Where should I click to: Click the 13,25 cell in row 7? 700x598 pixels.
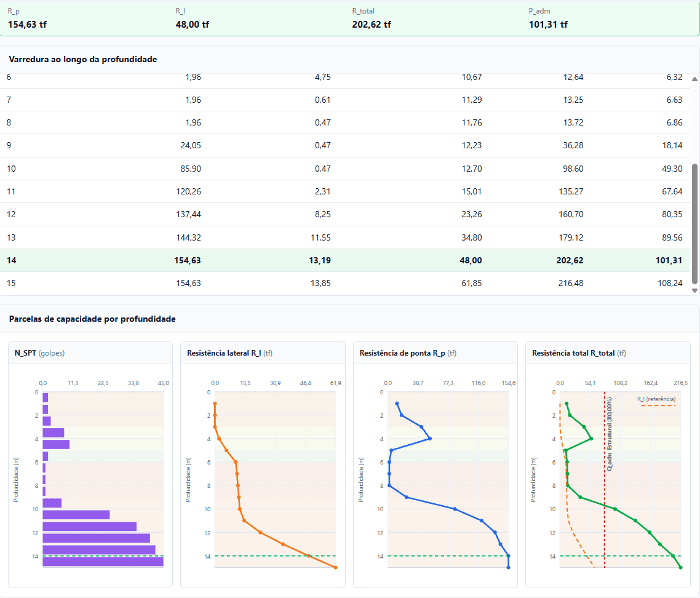pos(573,100)
